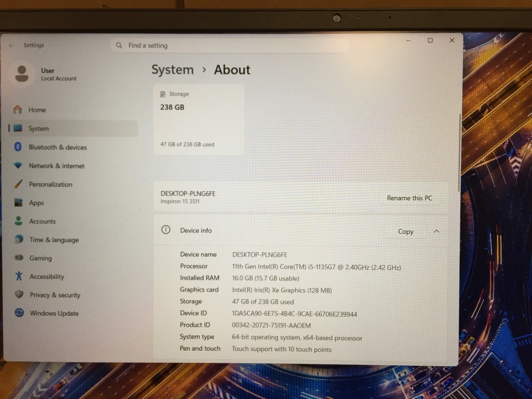Click the user avatar picture
532x399 pixels.
(22, 73)
